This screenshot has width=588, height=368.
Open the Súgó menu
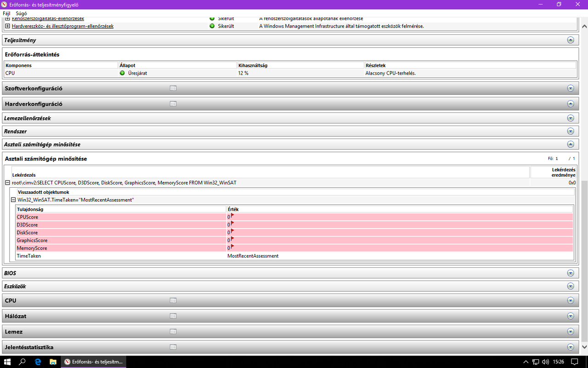pos(21,13)
